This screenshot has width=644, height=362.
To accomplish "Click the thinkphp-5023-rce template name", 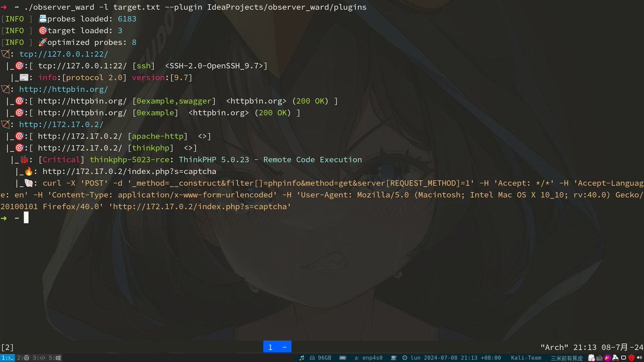I will [x=130, y=160].
